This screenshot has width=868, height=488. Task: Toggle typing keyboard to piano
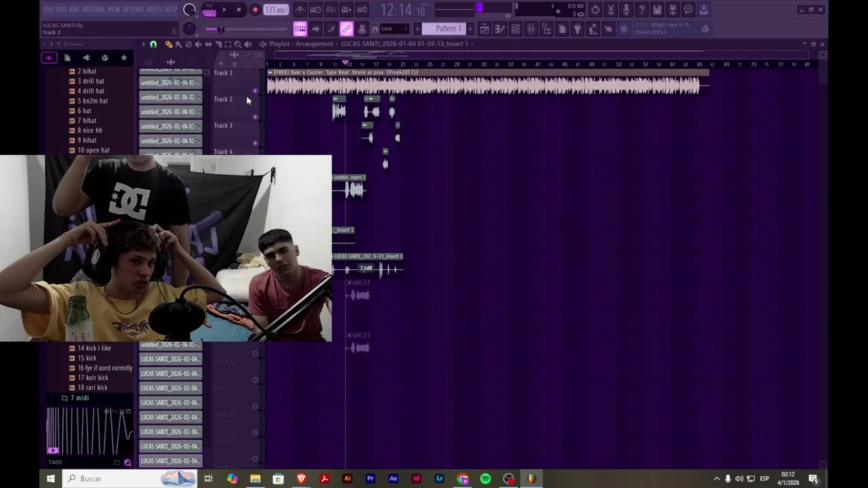pyautogui.click(x=300, y=28)
